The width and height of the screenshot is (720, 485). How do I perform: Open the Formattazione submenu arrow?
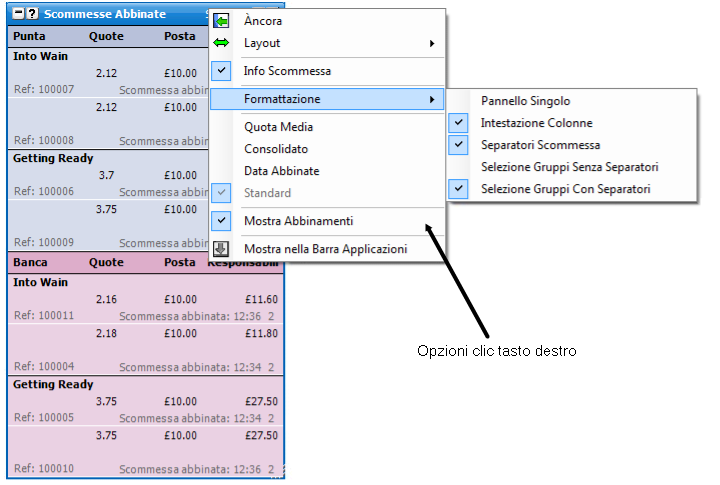(x=432, y=99)
